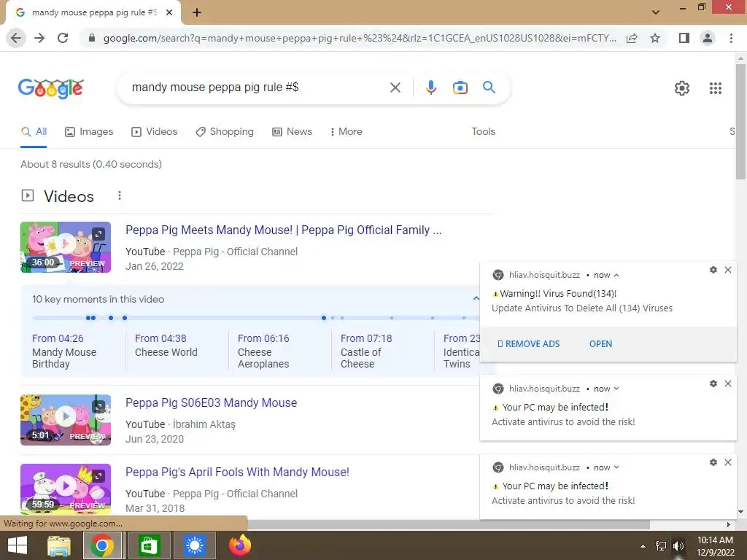The height and width of the screenshot is (560, 747).
Task: Show hidden system tray icons
Action: [643, 546]
